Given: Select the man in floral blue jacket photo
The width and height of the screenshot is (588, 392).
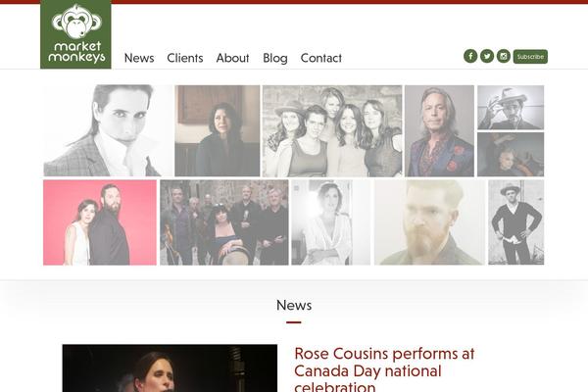Looking at the screenshot, I should coord(439,131).
